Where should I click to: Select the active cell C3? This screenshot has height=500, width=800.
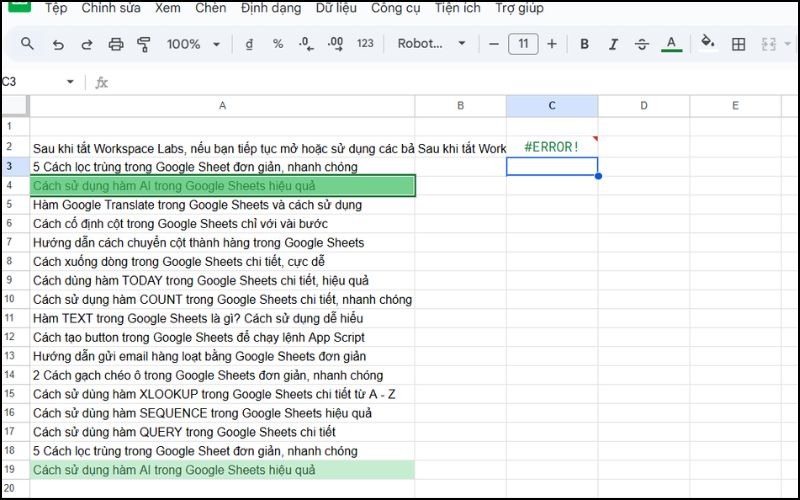[552, 166]
